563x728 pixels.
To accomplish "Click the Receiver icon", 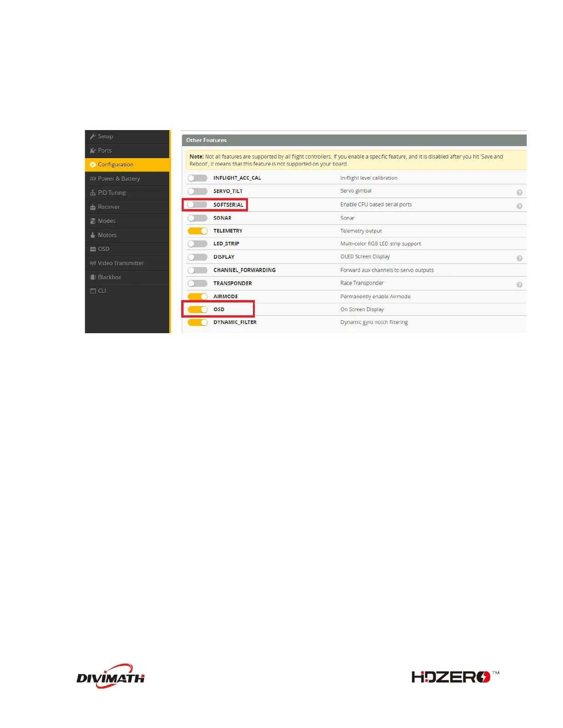I will [x=93, y=207].
